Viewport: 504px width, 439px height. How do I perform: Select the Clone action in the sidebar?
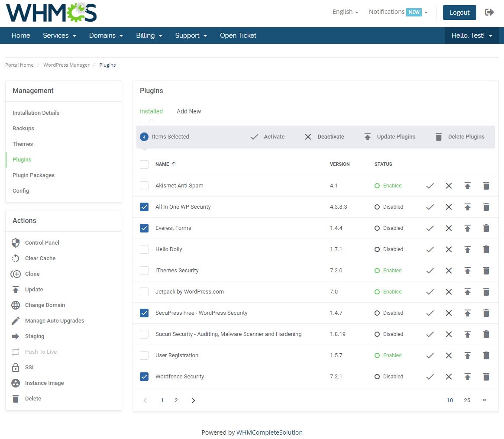tap(16, 274)
